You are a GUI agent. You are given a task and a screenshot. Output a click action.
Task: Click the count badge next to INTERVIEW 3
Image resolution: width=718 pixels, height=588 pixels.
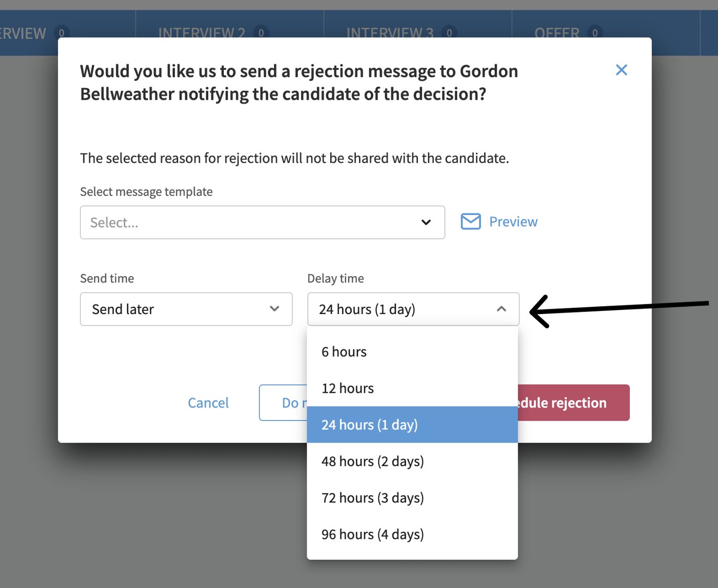pos(449,33)
